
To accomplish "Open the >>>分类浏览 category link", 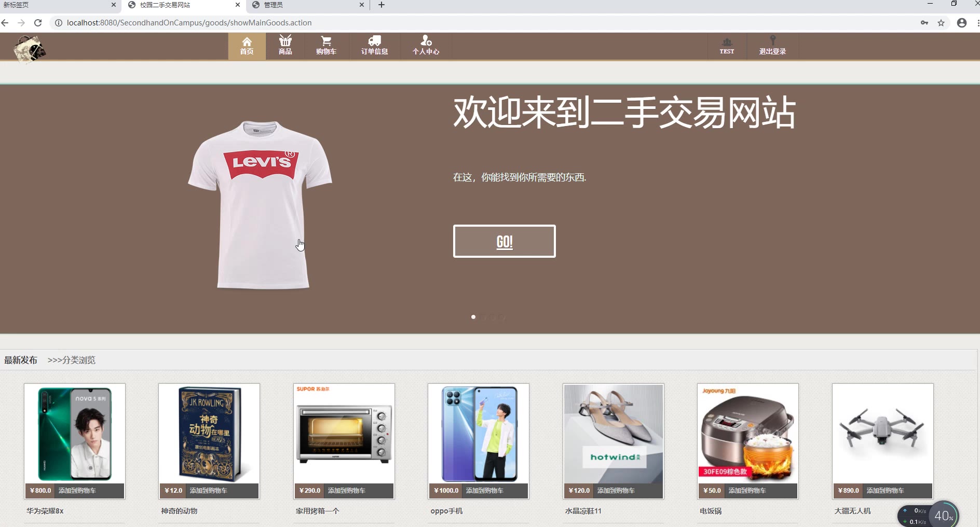I will pyautogui.click(x=71, y=360).
